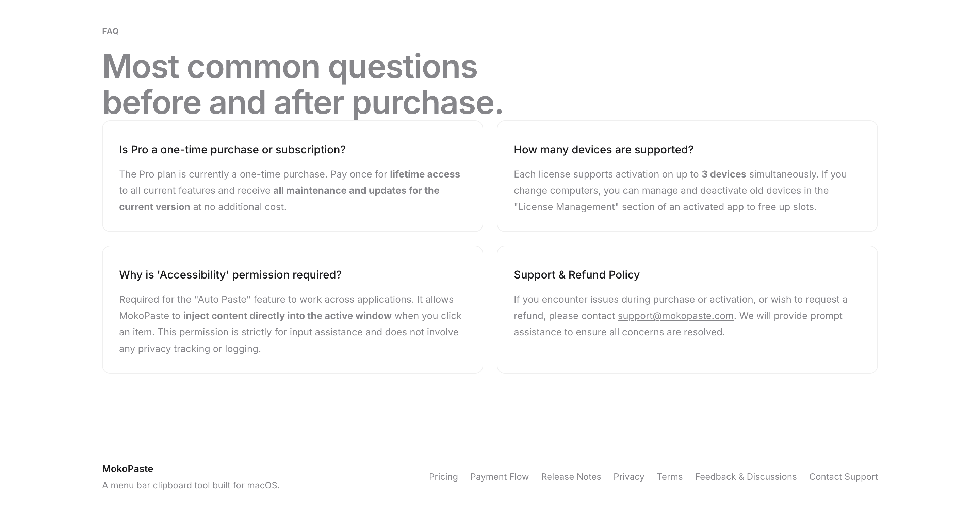Screen dimensions: 980x506
Task: Click the bold 'lifetime access' text
Action: tap(425, 174)
